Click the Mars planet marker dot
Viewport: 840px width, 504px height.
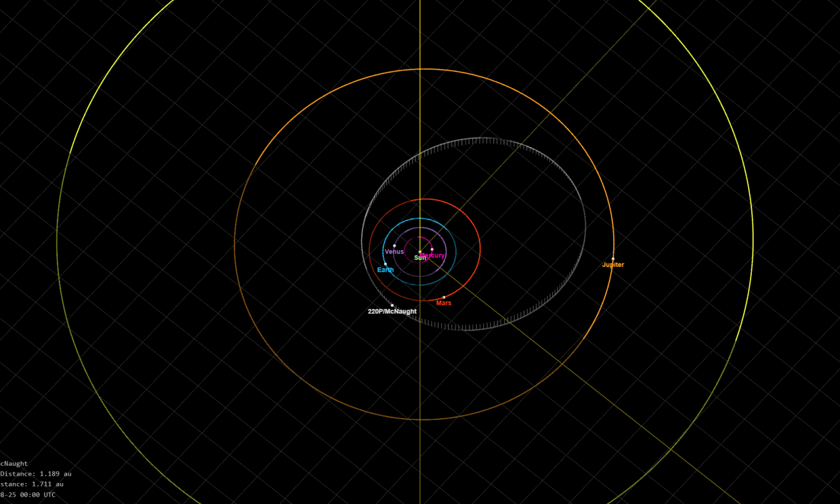tap(443, 297)
